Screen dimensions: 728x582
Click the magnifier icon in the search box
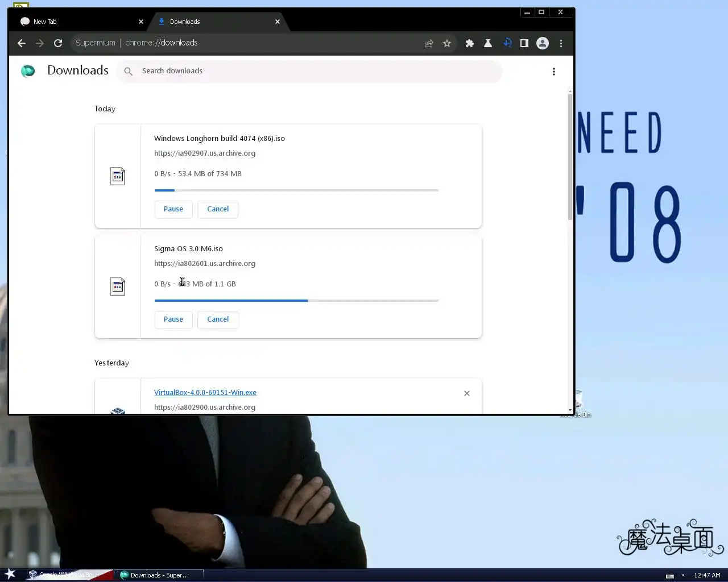click(x=129, y=71)
